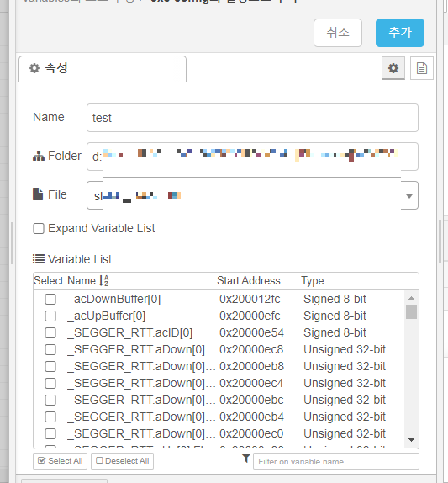Tick checkbox for variable at address 0x20000ebc
448x483 pixels.
click(x=50, y=400)
